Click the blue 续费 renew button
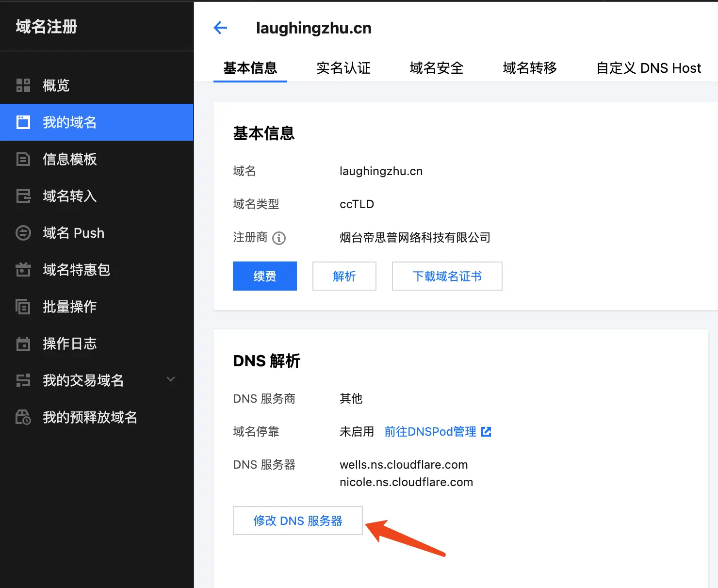This screenshot has width=718, height=588. [264, 276]
